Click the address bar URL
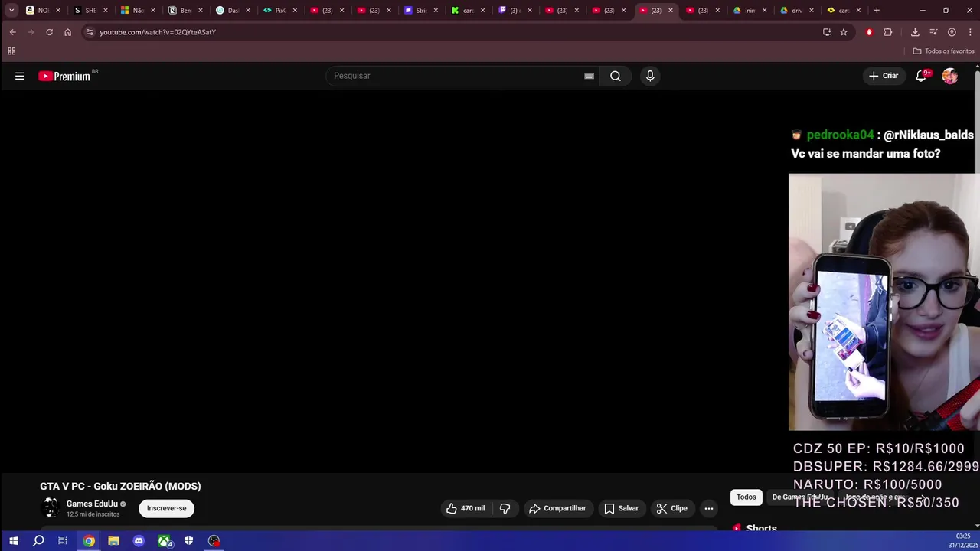 [x=158, y=32]
